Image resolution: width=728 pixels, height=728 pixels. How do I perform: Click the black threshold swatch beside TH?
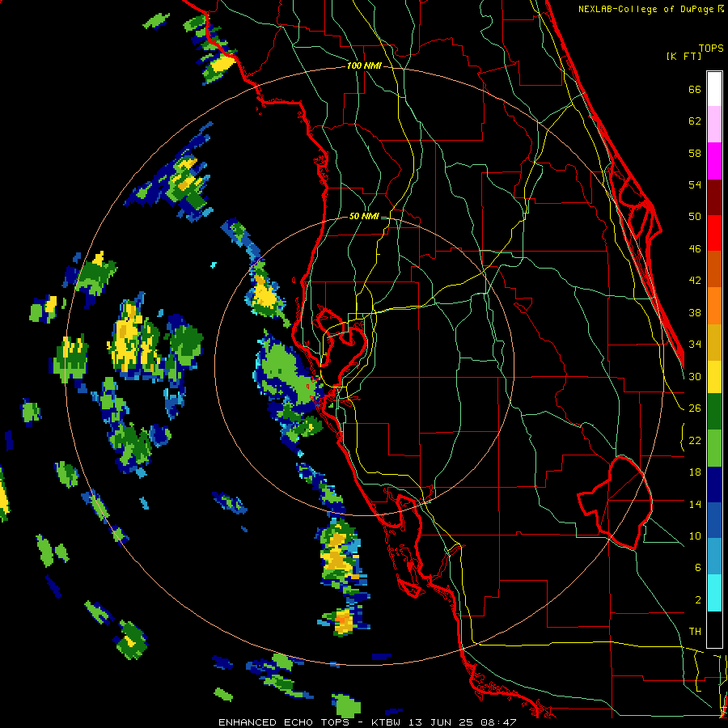point(714,629)
